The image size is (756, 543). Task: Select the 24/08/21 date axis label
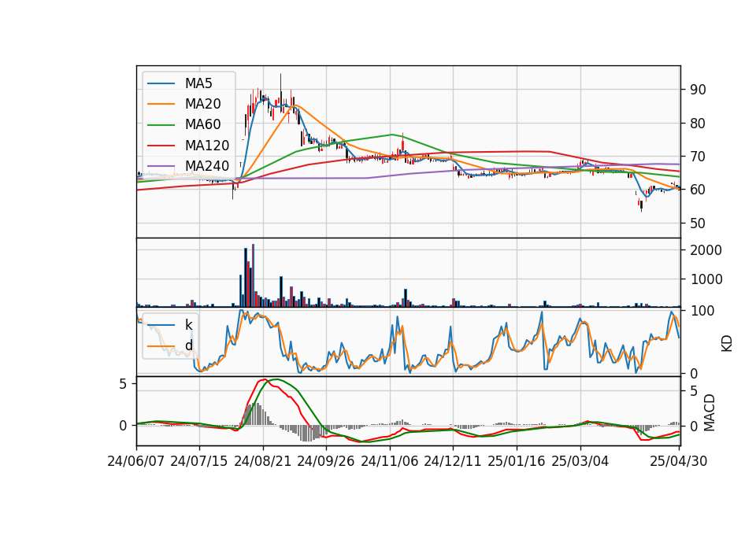(263, 461)
